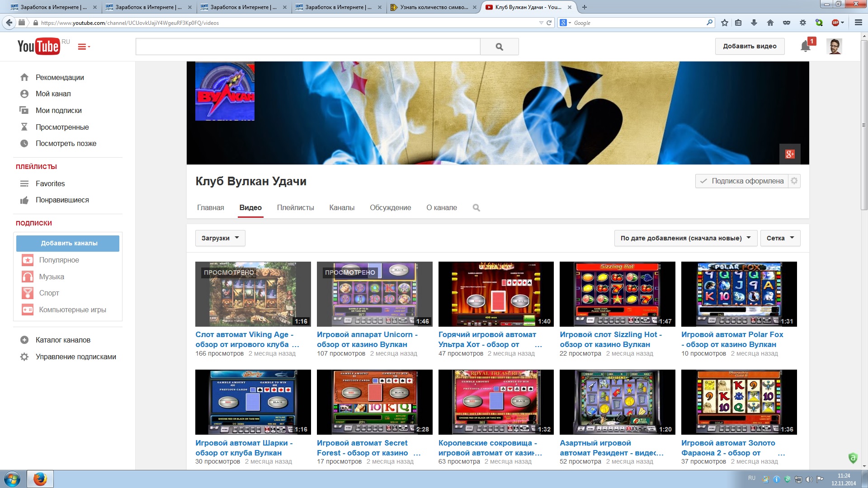
Task: Open the Сетка view dropdown
Action: coord(780,238)
